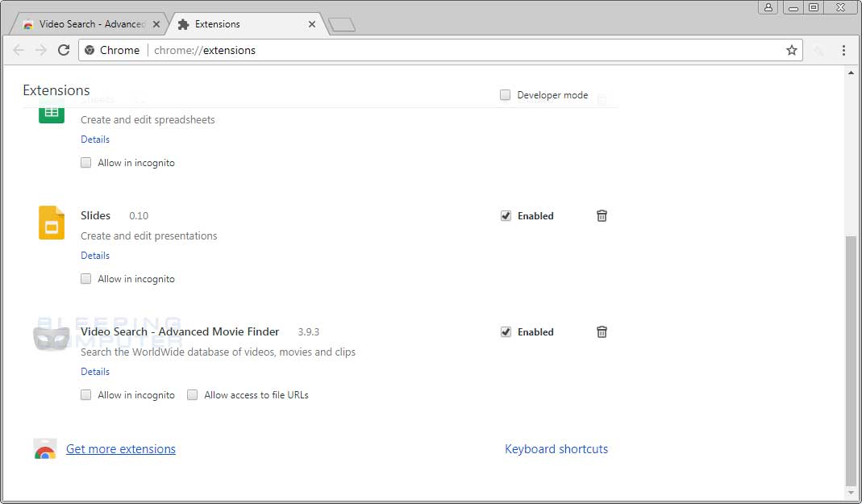
Task: Remove Video Search using its trash icon
Action: click(x=602, y=331)
